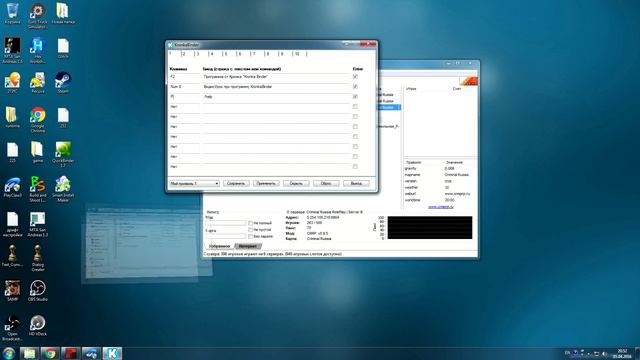
Task: Open the profile dropdown 'Мой профиль 1'
Action: coord(194,184)
